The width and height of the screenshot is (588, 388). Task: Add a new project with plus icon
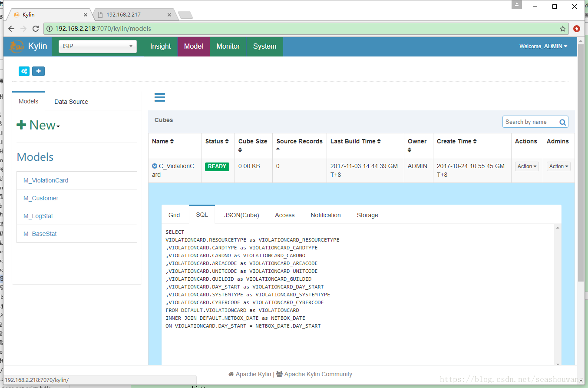(x=38, y=71)
